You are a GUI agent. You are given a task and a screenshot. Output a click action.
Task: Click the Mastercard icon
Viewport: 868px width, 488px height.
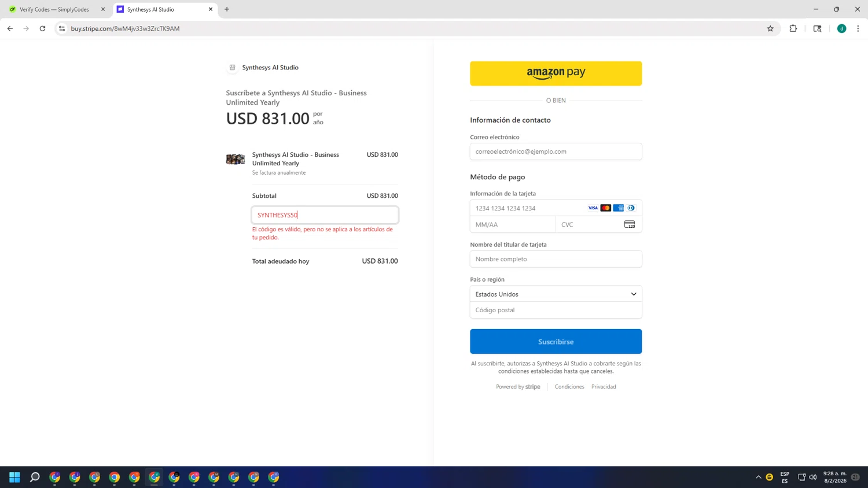(606, 208)
